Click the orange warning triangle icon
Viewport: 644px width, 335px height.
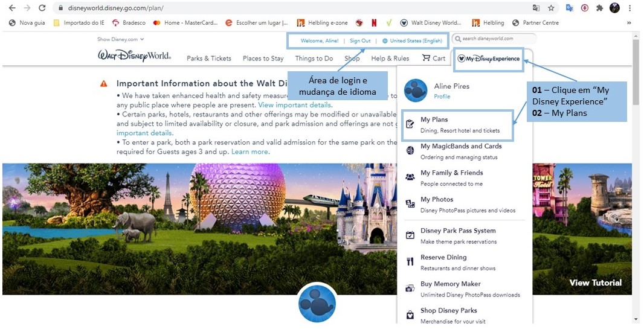click(104, 84)
